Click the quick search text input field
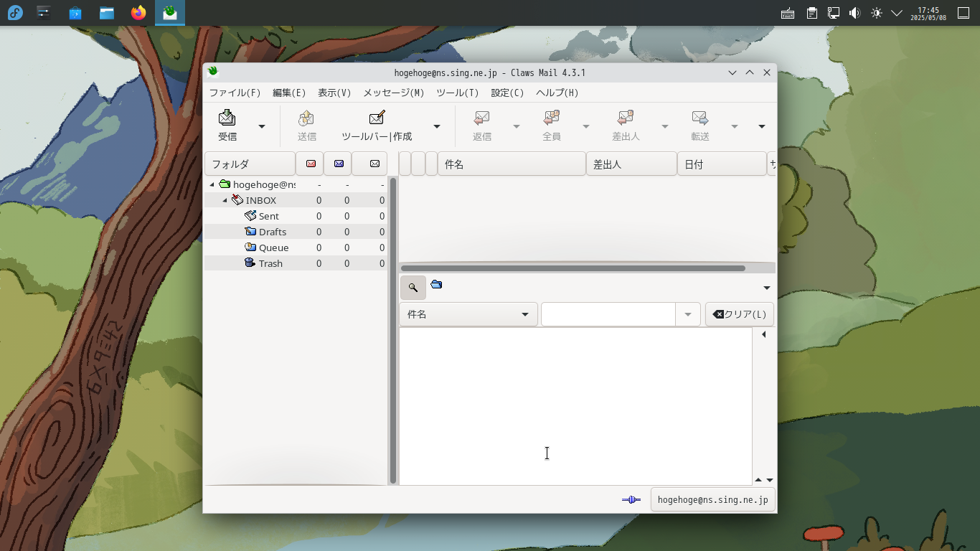Screen dimensions: 980x551 point(608,314)
